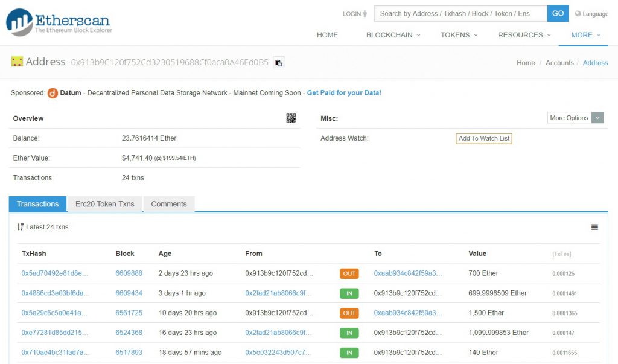Open the list menu icon for transactions
The height and width of the screenshot is (364, 618).
pos(594,227)
